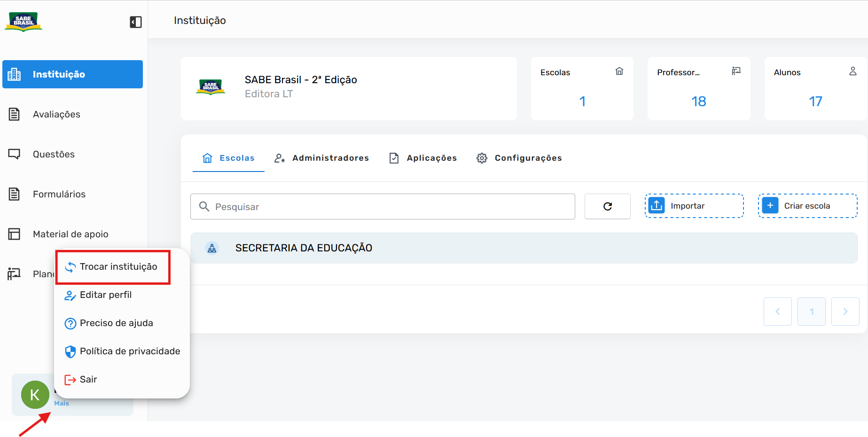Open the Escolas counter card
The image size is (868, 437).
582,88
